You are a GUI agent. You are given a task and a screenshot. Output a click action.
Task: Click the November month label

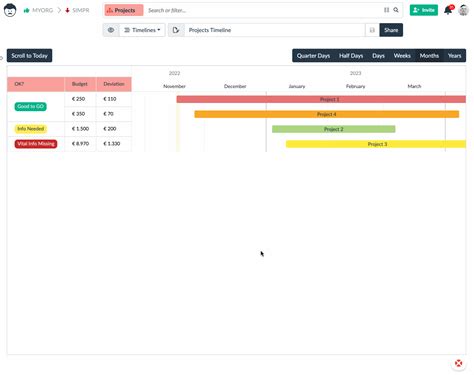(x=174, y=86)
